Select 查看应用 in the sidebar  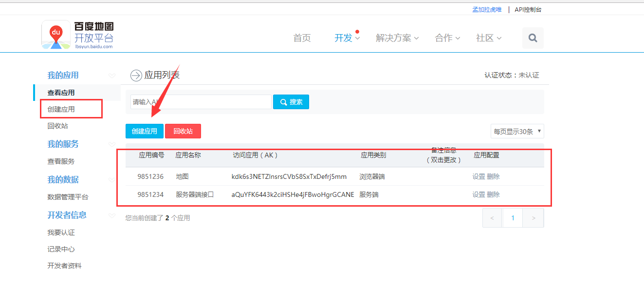pyautogui.click(x=61, y=93)
